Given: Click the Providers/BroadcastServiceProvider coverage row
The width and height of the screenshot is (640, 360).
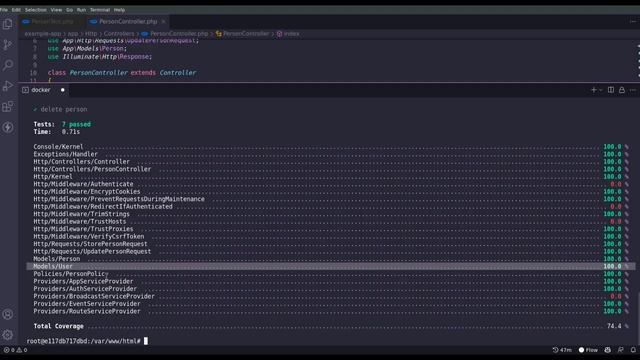Looking at the screenshot, I should tap(331, 296).
